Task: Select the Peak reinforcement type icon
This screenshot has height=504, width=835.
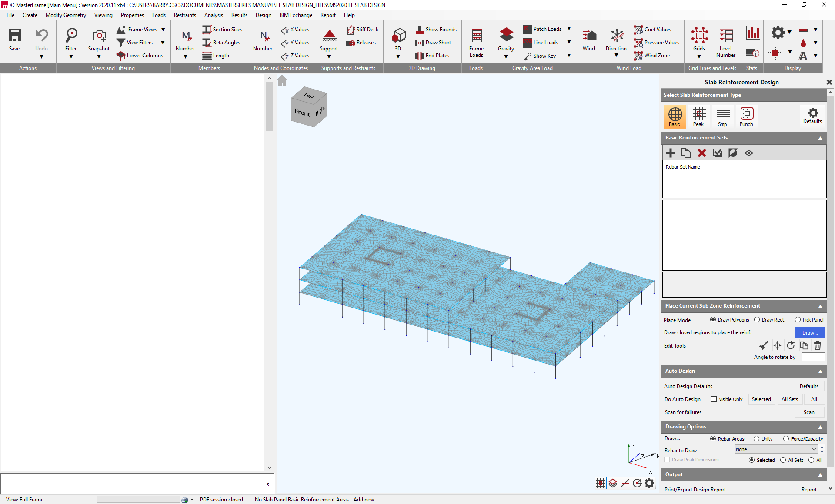Action: 698,116
